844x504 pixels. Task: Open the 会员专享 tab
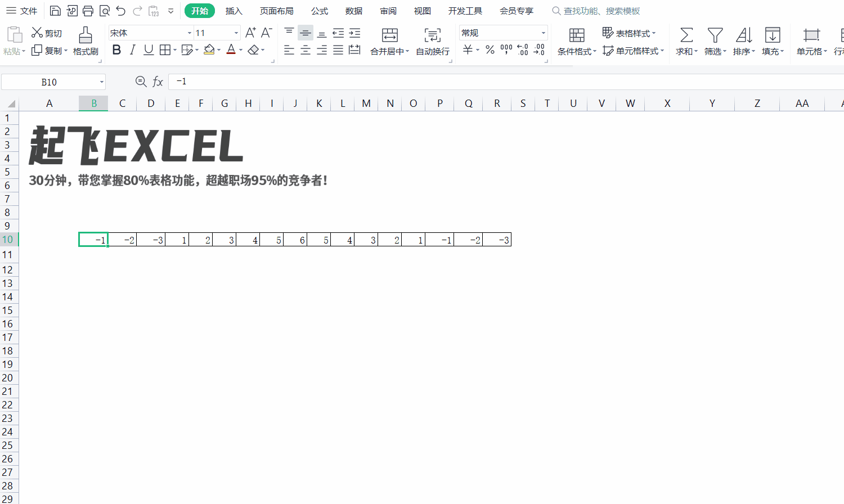coord(517,11)
